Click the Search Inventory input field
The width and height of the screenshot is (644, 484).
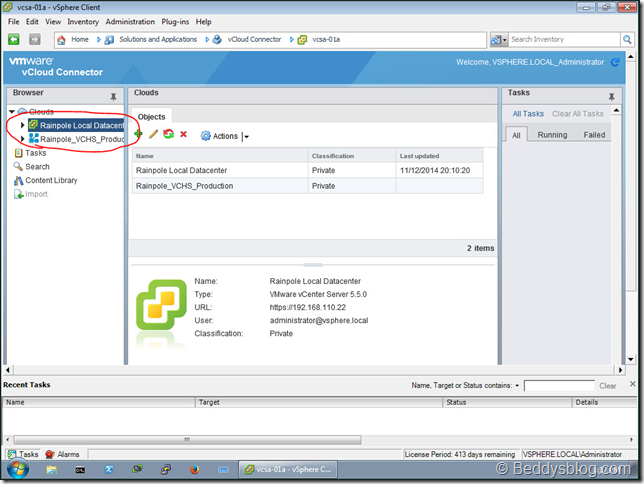564,39
